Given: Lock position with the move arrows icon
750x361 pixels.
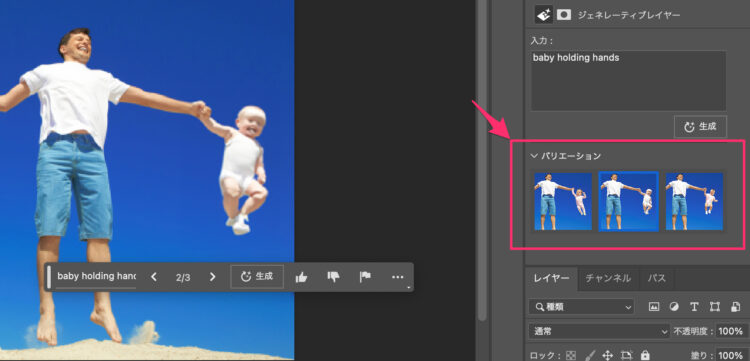Looking at the screenshot, I should point(607,355).
